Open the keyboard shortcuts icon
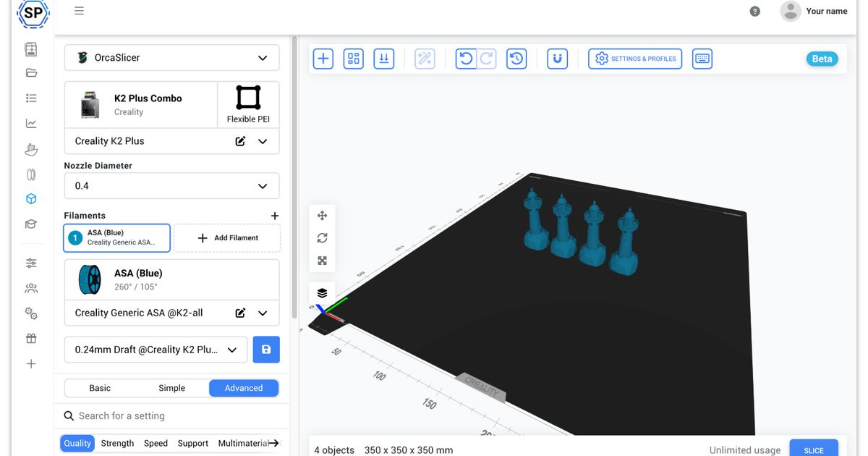The height and width of the screenshot is (456, 868). point(702,59)
